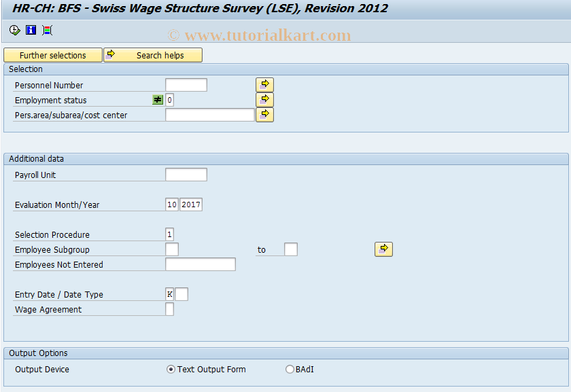Click the Date Type input field

(181, 294)
